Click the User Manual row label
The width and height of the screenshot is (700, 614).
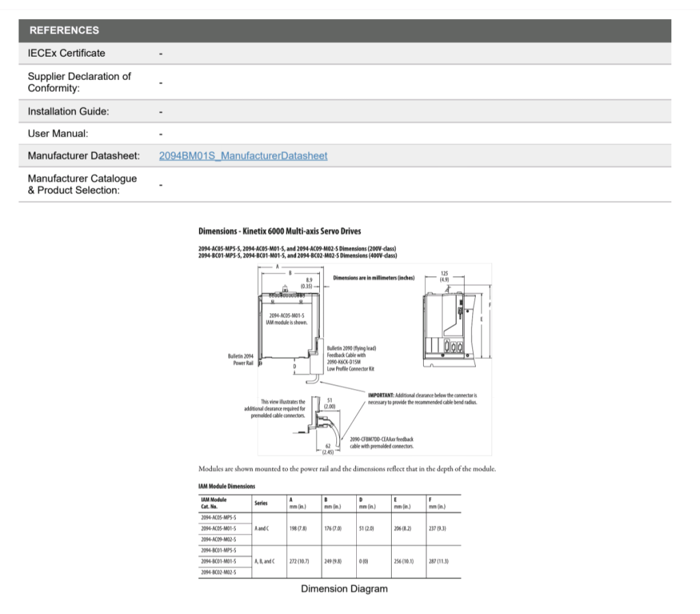58,134
